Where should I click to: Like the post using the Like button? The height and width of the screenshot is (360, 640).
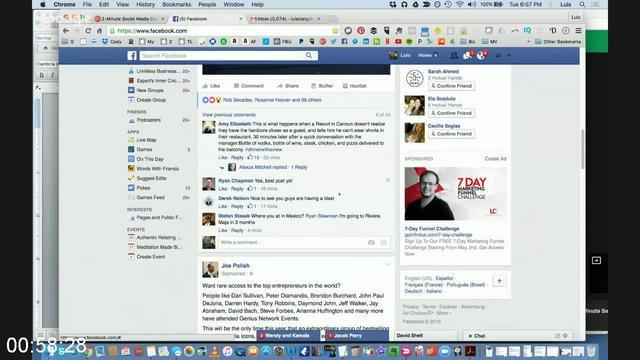pyautogui.click(x=211, y=86)
